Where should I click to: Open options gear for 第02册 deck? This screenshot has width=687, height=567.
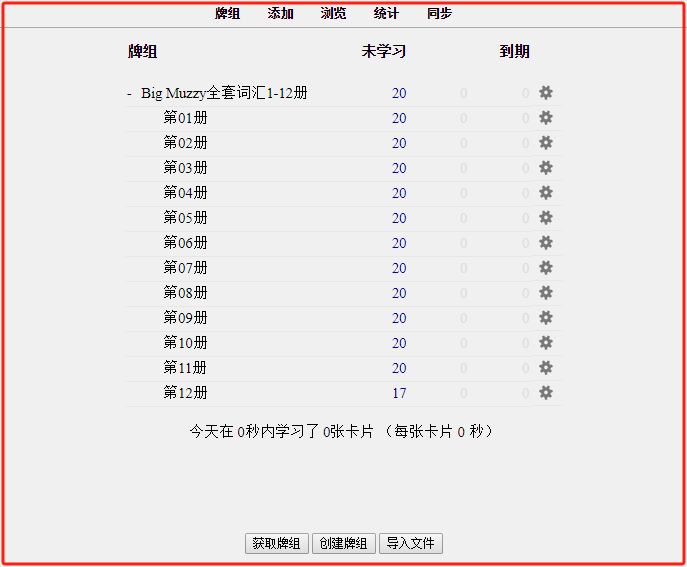pos(545,142)
